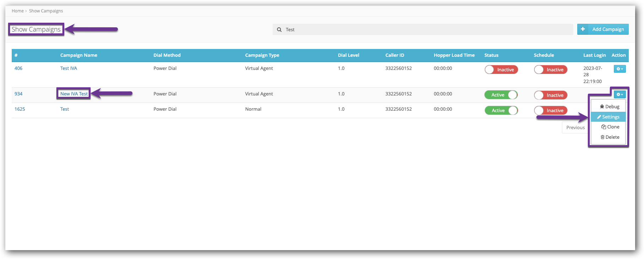Click the search magnifier icon
The width and height of the screenshot is (644, 259).
(x=279, y=30)
